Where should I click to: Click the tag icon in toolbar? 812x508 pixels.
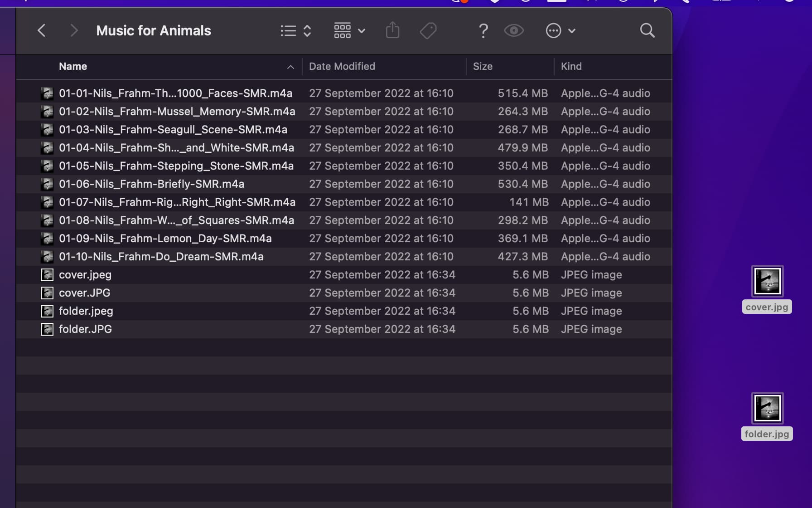click(428, 31)
